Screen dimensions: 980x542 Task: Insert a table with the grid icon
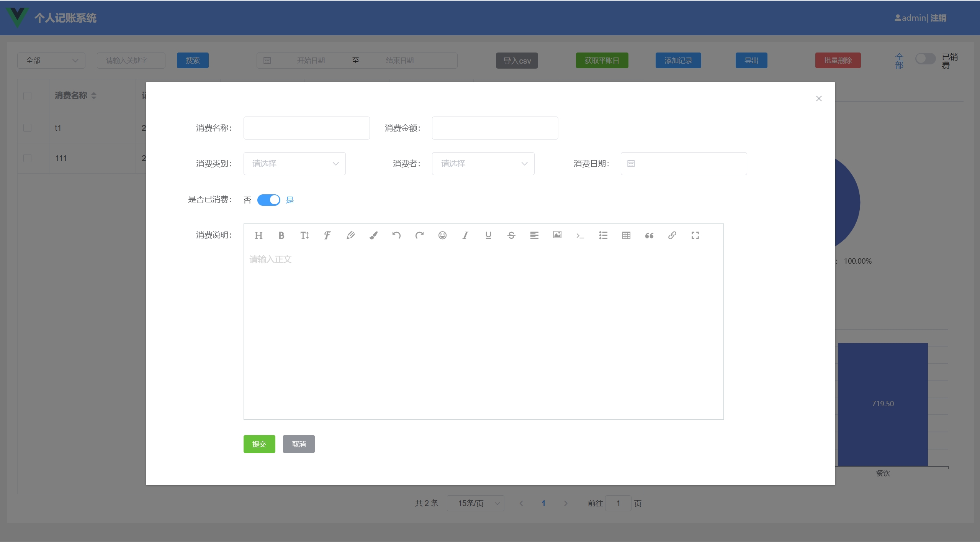(626, 235)
